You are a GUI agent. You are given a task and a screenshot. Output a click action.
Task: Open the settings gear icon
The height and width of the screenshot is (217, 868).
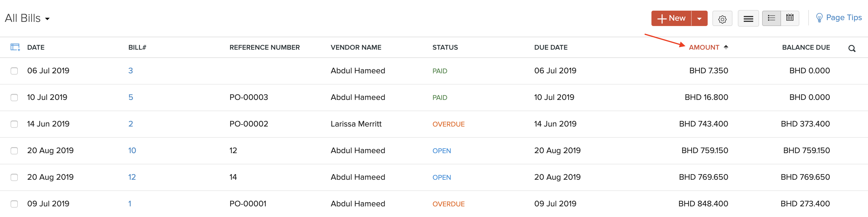[722, 19]
